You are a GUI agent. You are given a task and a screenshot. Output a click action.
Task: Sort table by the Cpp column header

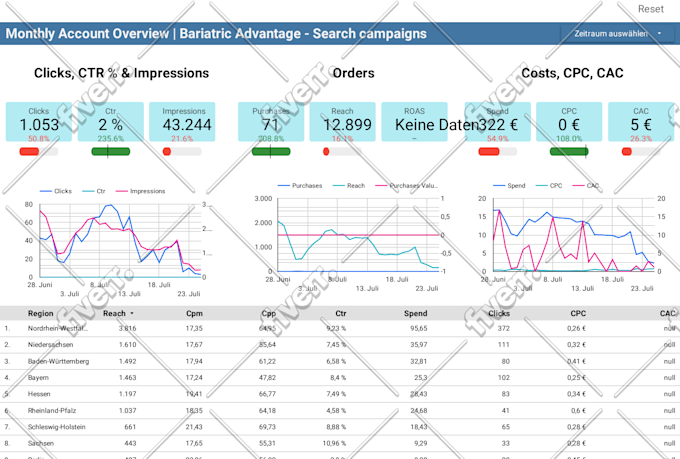269,313
